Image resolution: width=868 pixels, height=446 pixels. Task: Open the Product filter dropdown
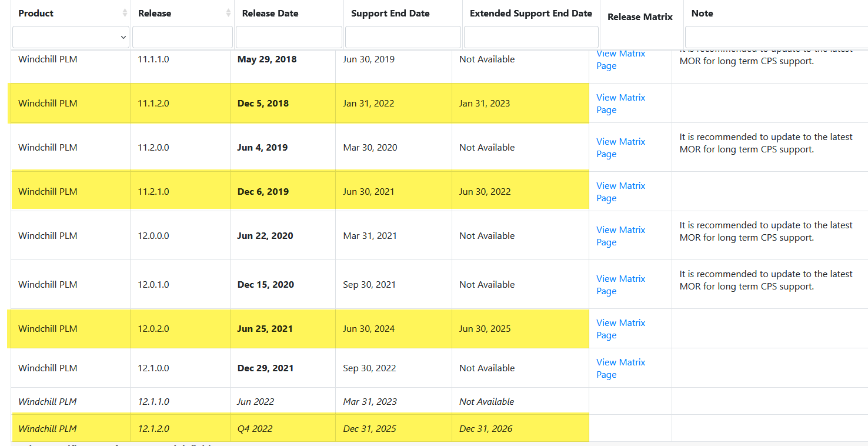(71, 37)
